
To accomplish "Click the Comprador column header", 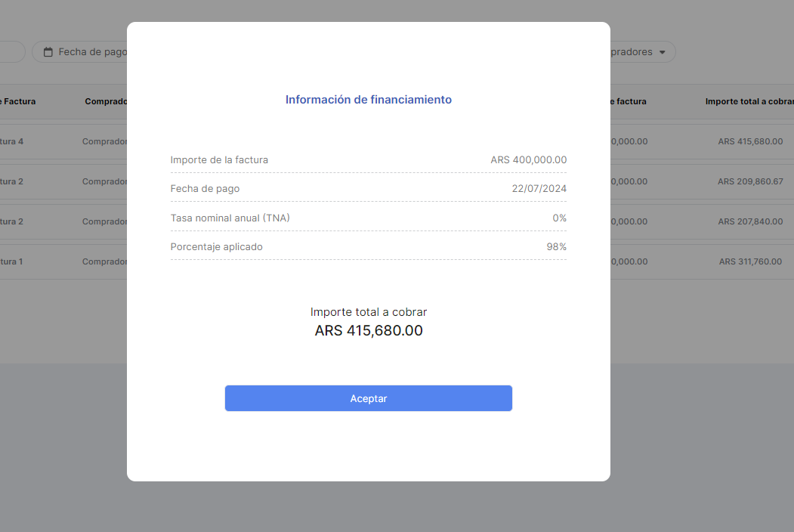I will (106, 101).
